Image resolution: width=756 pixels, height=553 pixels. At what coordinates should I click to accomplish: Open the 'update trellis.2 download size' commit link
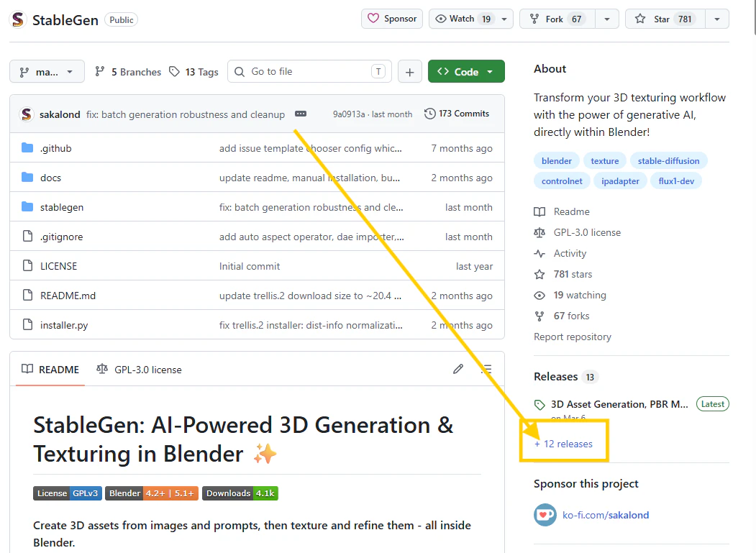[310, 296]
